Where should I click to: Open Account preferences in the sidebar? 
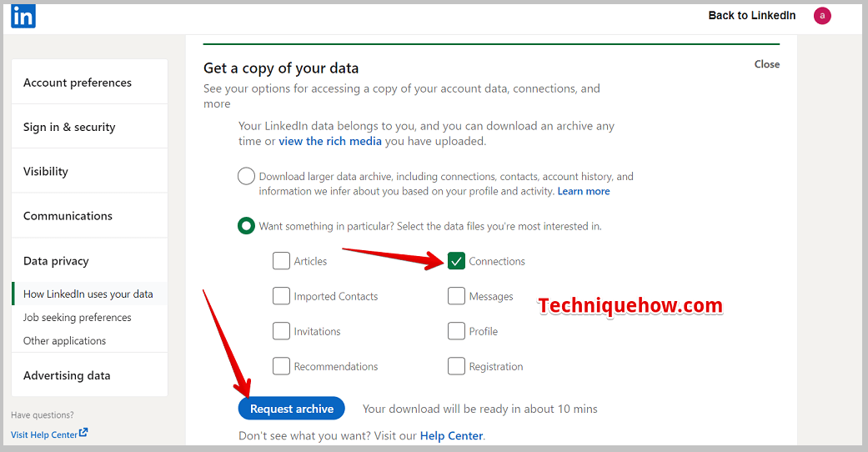click(90, 82)
